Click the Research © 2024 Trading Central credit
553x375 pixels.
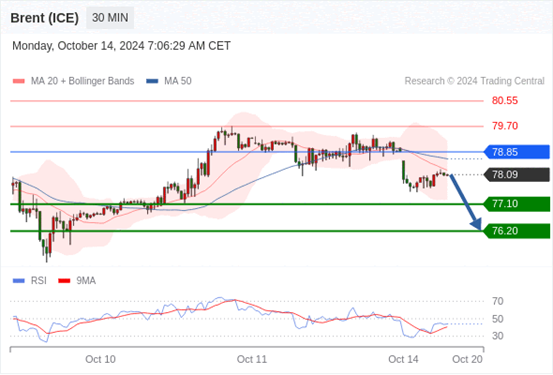[475, 81]
